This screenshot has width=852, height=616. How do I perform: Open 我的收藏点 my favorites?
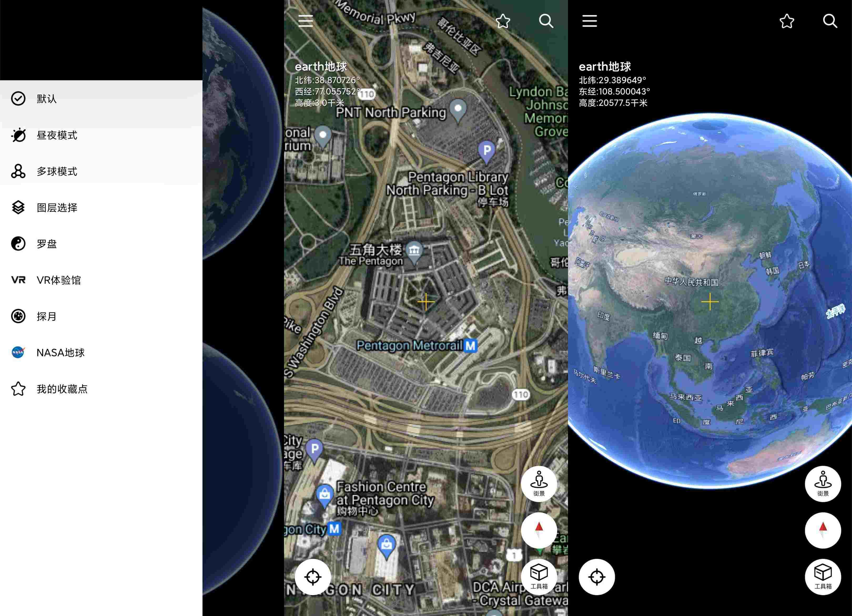click(x=101, y=389)
